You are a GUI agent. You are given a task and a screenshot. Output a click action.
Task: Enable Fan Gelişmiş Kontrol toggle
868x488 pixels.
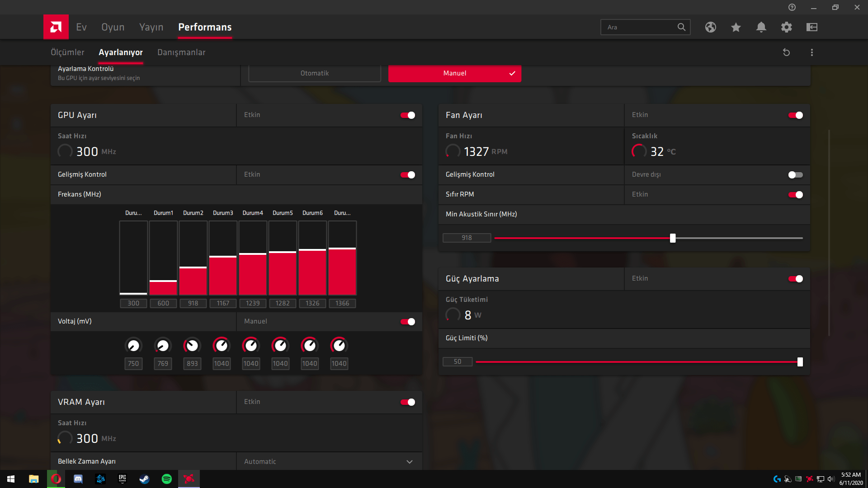point(795,175)
